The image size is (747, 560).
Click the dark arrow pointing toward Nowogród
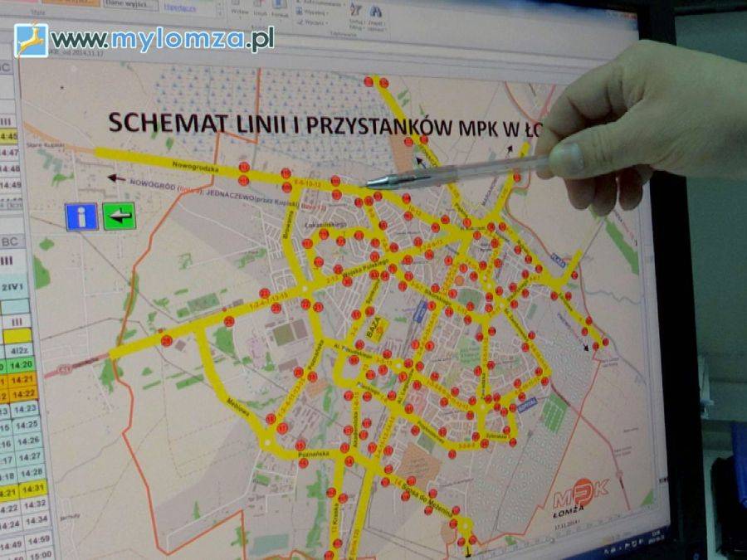117,178
